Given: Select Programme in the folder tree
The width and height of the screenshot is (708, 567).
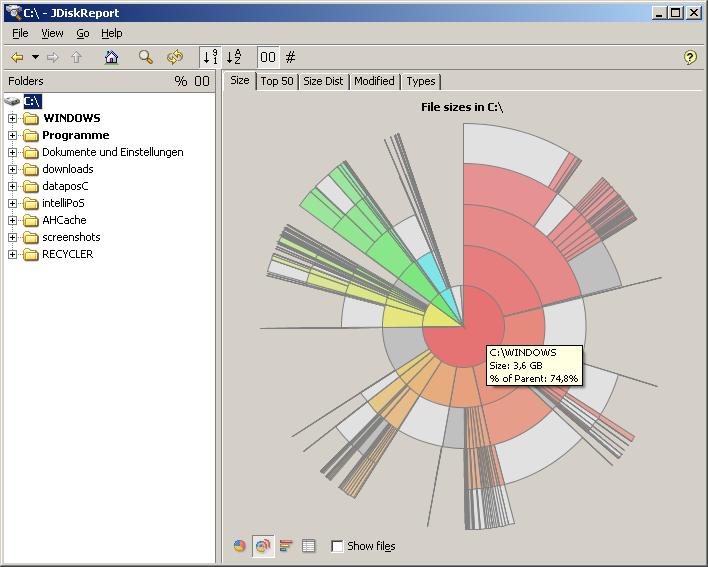Looking at the screenshot, I should (75, 135).
